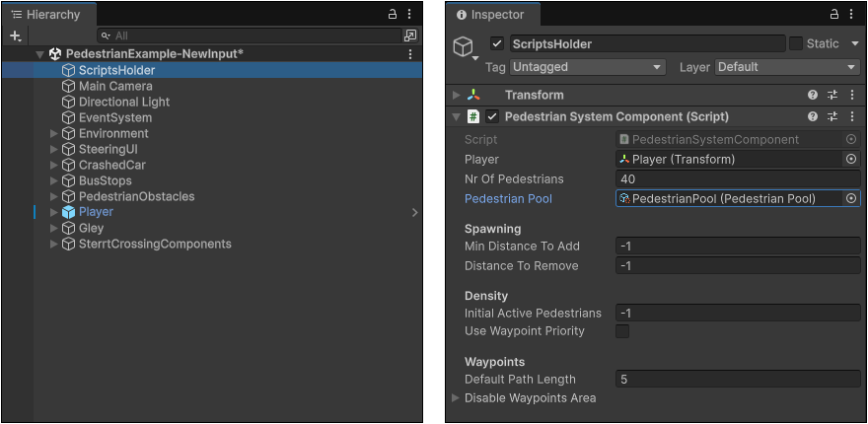
Task: Open PedestrianExample-NewInput scene options menu
Action: tap(410, 54)
